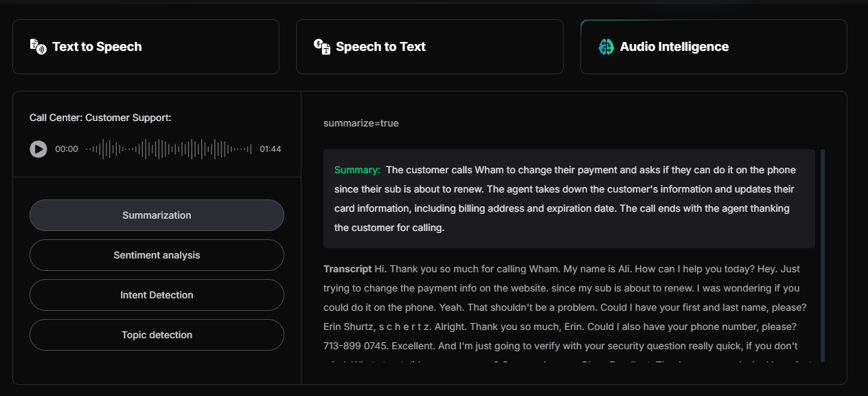
Task: Open the Text to Speech tab label
Action: pyautogui.click(x=97, y=47)
